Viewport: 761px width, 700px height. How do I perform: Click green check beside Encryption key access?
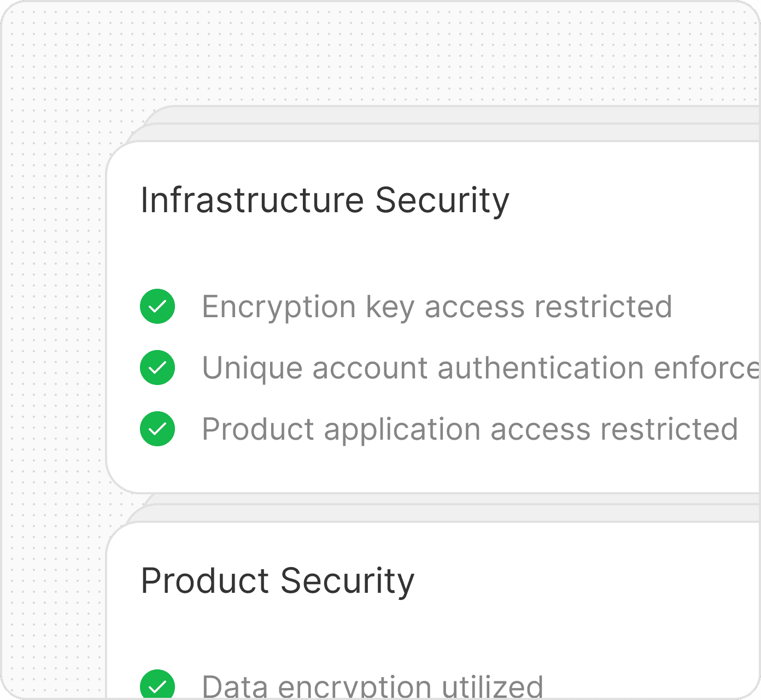tap(157, 306)
